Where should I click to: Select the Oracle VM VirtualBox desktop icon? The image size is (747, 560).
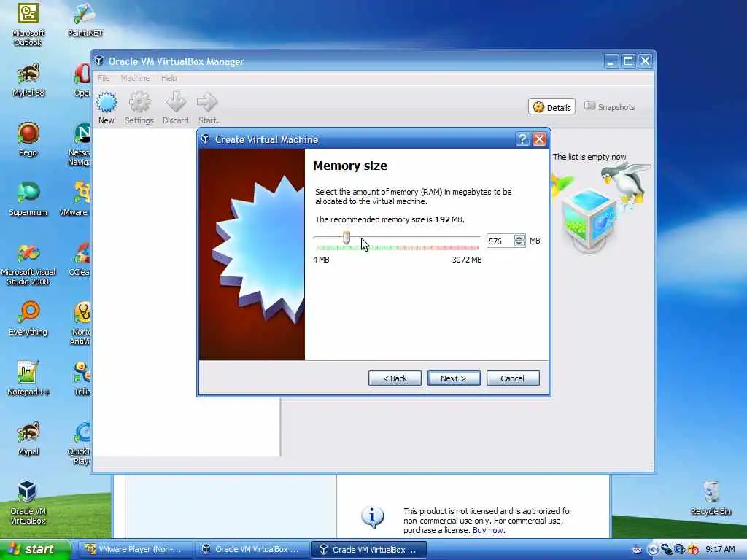[x=28, y=503]
